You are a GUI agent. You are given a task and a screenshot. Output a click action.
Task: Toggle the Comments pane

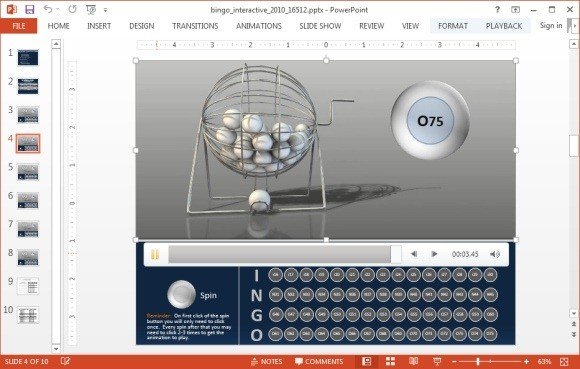point(319,361)
